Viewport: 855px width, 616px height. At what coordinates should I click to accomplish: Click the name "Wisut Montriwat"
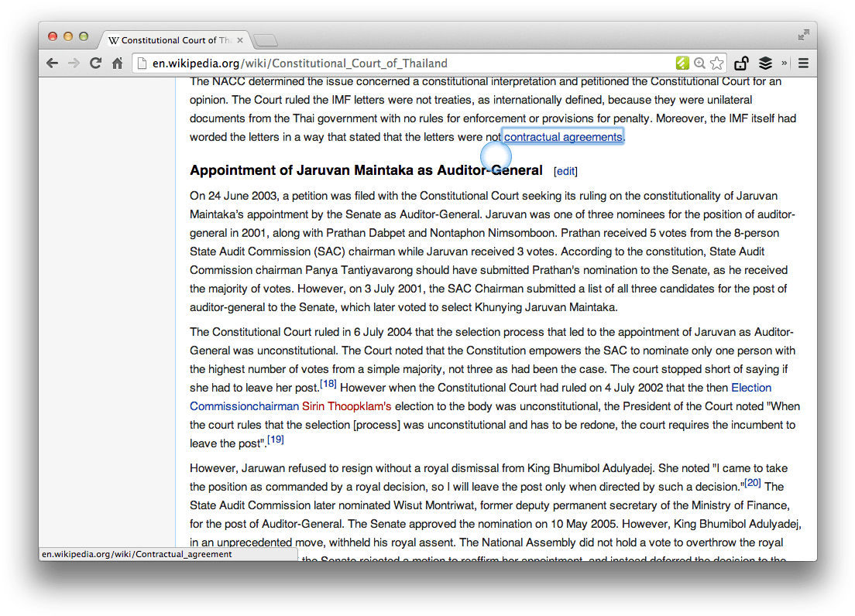pyautogui.click(x=434, y=505)
